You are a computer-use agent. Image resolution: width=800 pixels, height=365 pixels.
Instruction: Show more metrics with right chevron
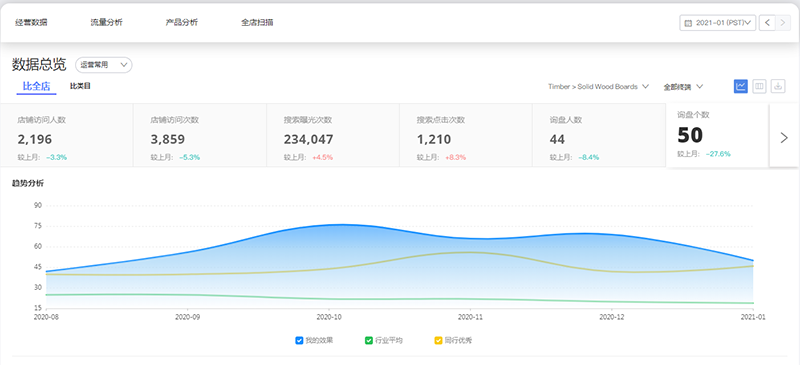(784, 137)
